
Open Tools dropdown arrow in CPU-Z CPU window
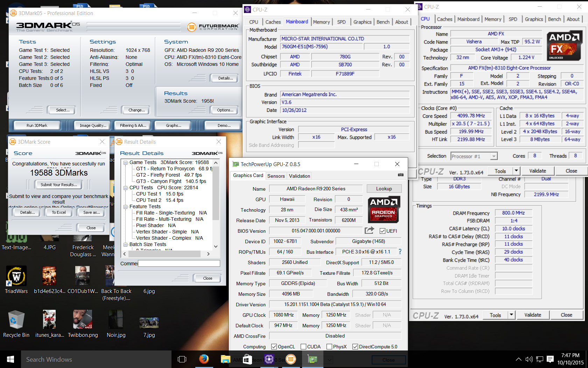pos(516,171)
